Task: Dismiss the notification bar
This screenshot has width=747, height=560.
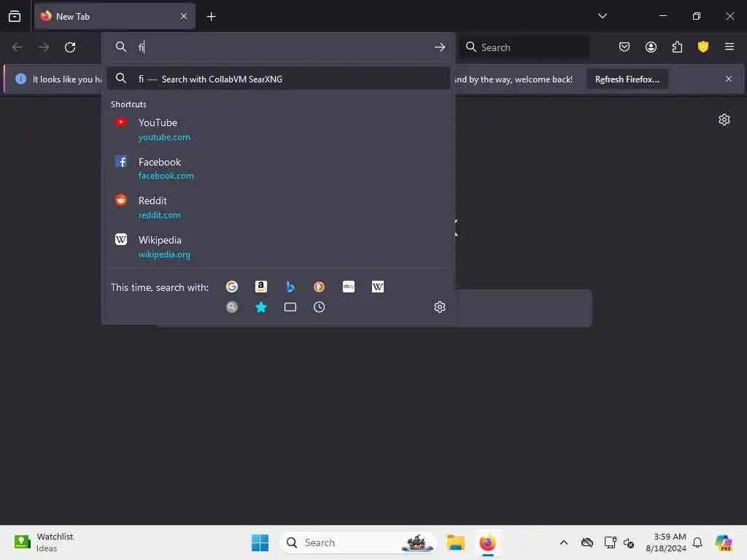Action: click(x=729, y=79)
